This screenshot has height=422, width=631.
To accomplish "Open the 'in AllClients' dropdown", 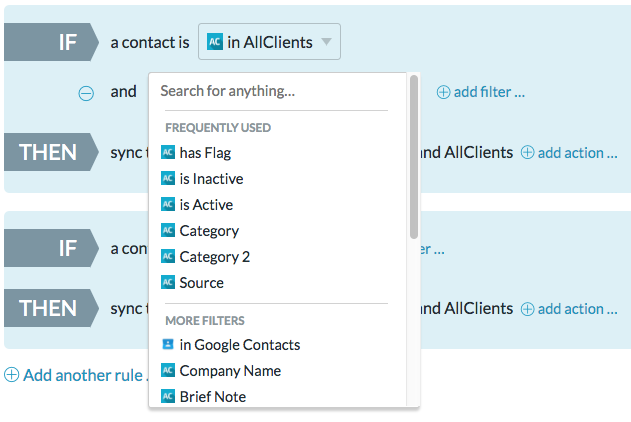I will [x=269, y=42].
